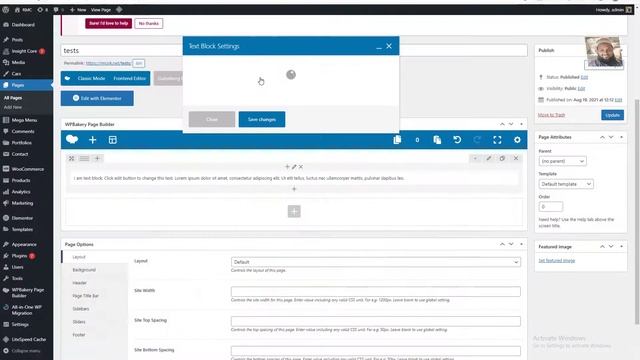Edit the page Status in Publish box
This screenshot has height=360, width=640.
pos(584,77)
